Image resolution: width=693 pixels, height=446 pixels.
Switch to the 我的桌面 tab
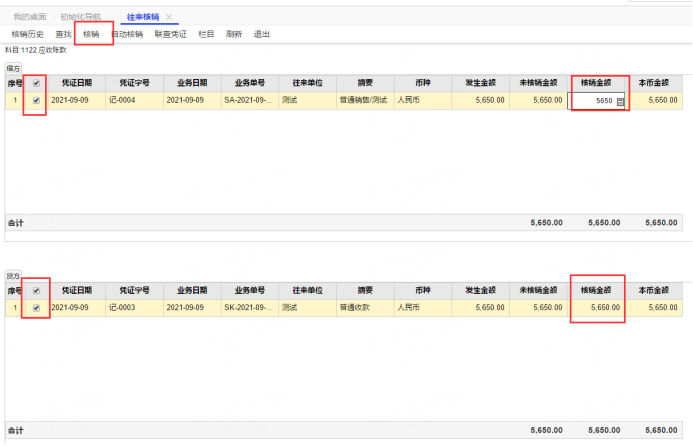29,17
